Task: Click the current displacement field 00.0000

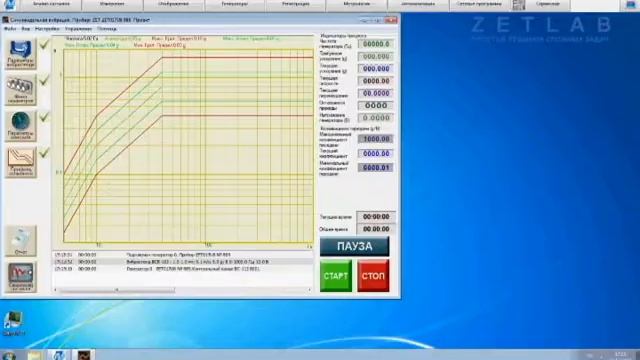Action: [x=376, y=93]
